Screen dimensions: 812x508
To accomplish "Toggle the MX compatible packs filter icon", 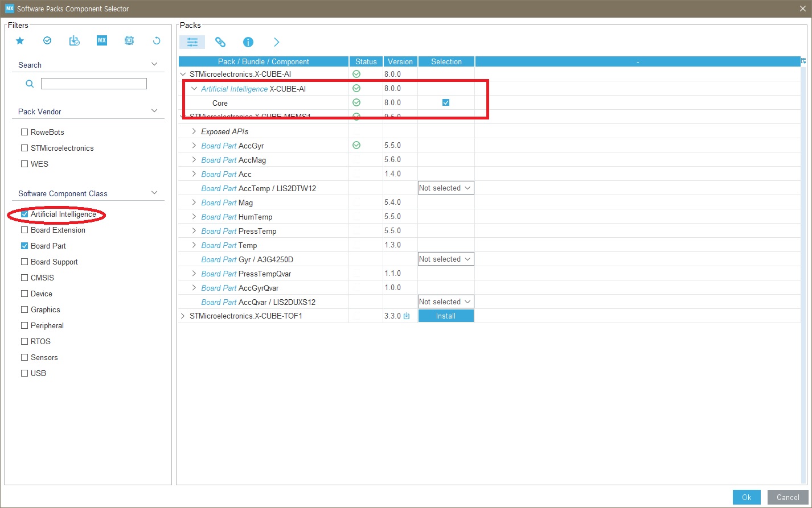I will [x=102, y=40].
